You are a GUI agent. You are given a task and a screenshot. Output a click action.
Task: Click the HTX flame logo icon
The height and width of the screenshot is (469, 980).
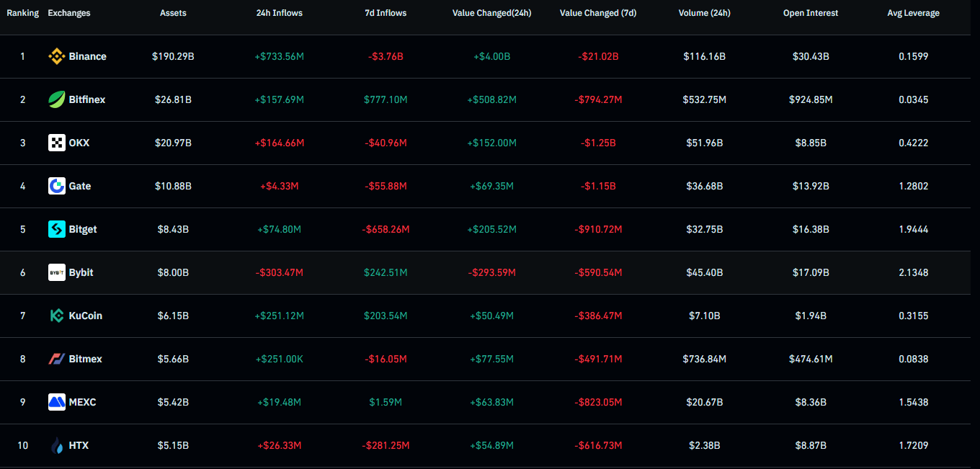(x=57, y=445)
